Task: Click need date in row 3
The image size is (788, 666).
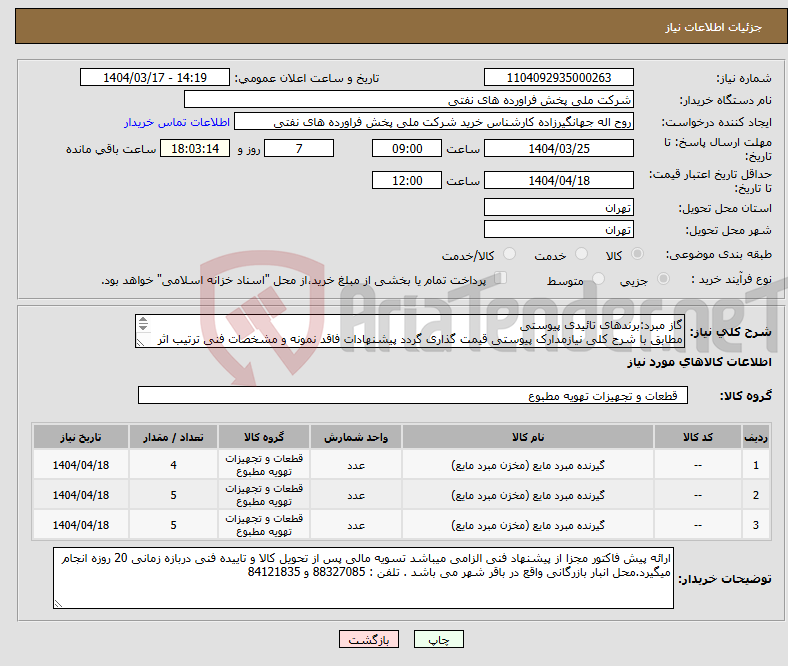Action: tap(81, 525)
